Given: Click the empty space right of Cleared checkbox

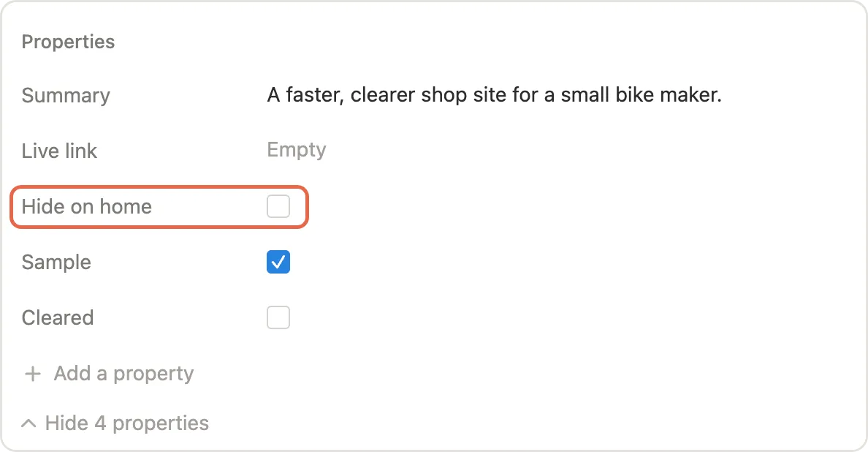Looking at the screenshot, I should (x=554, y=317).
